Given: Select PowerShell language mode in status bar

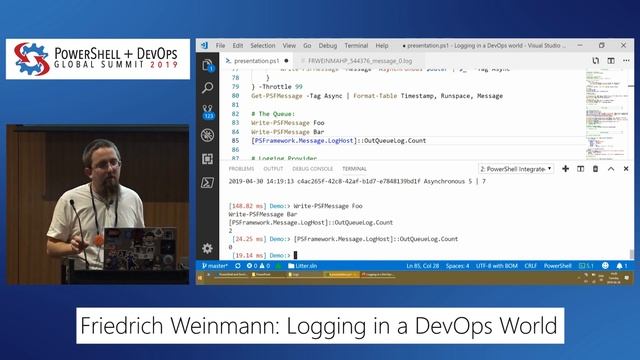Looking at the screenshot, I should (x=558, y=266).
